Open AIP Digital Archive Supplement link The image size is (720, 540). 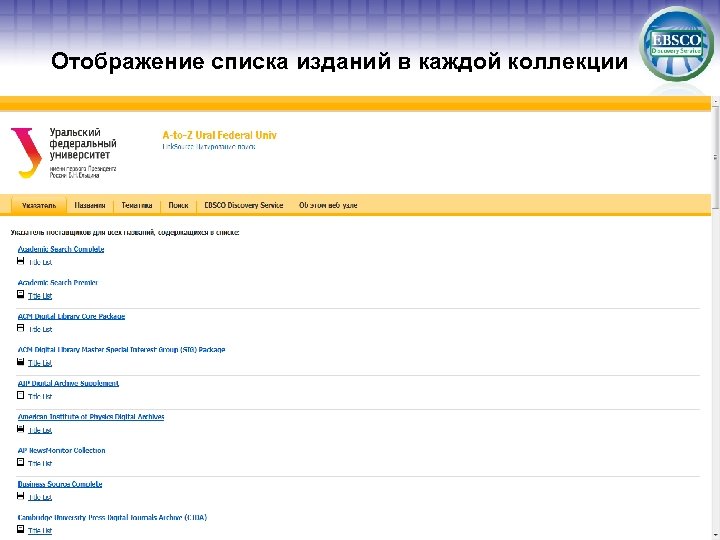click(x=68, y=383)
